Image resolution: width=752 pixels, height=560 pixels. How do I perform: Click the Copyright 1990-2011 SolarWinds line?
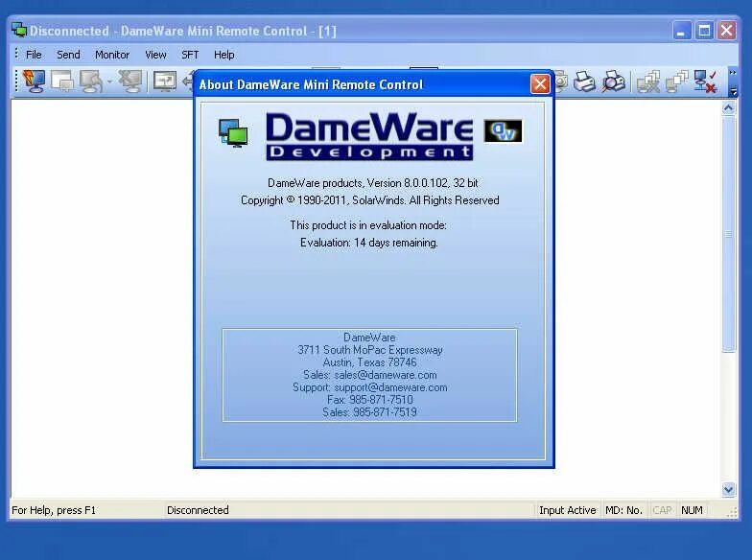tap(370, 199)
